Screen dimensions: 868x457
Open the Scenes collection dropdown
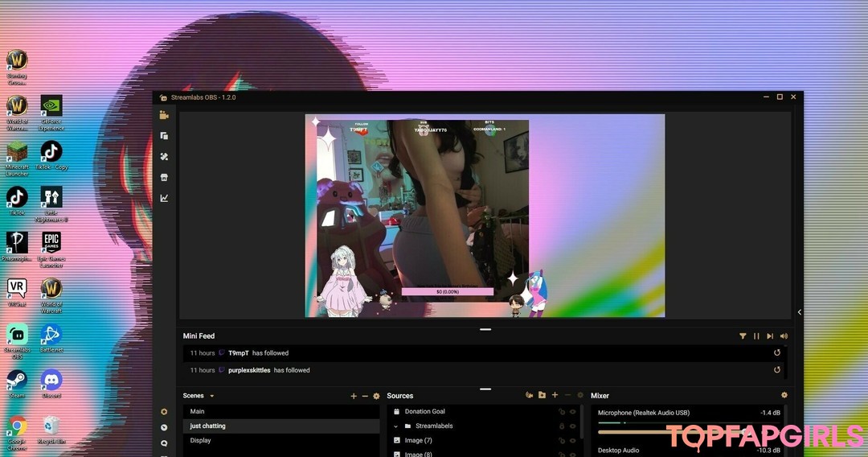(x=211, y=396)
